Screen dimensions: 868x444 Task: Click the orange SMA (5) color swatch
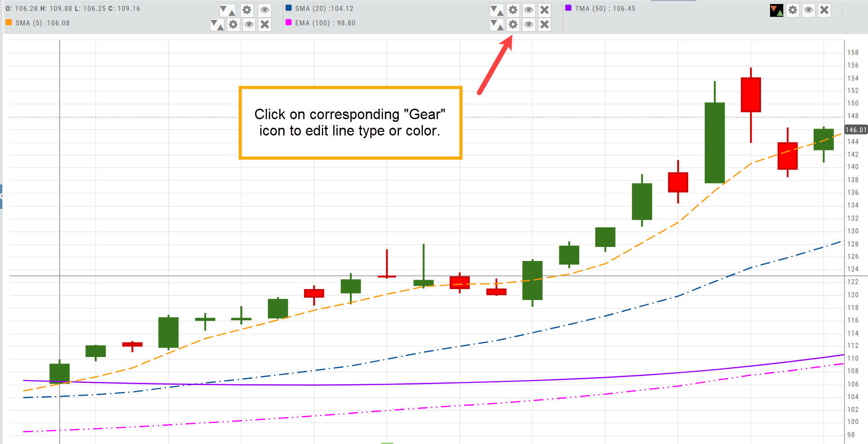point(9,22)
